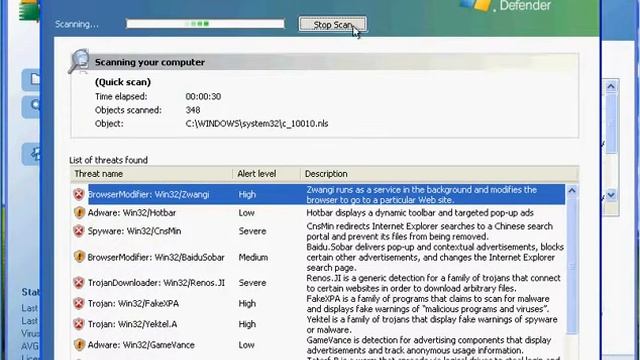The width and height of the screenshot is (640, 360).
Task: Click the red shield icon beside BrowserModifier: Win32/Zwangi
Action: click(x=79, y=194)
